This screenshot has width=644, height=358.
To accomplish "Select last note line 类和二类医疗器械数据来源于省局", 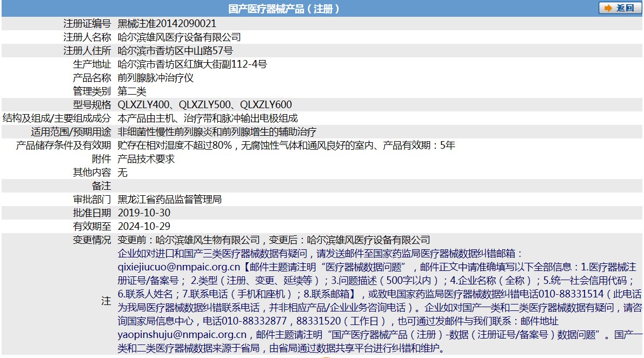I will coord(189,348).
